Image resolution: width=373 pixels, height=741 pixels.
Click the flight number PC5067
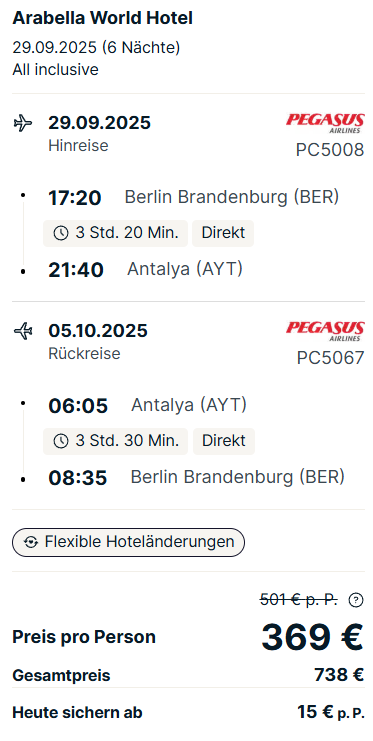tap(330, 358)
